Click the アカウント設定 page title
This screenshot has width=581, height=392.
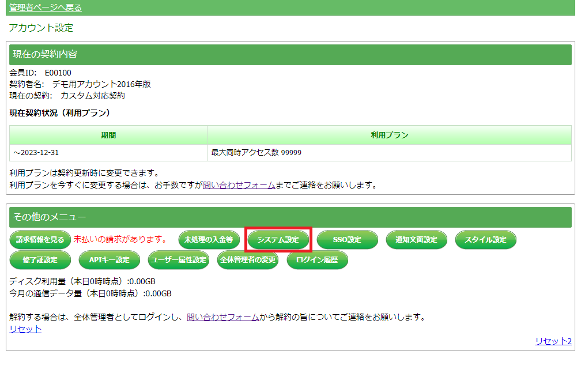(x=41, y=28)
